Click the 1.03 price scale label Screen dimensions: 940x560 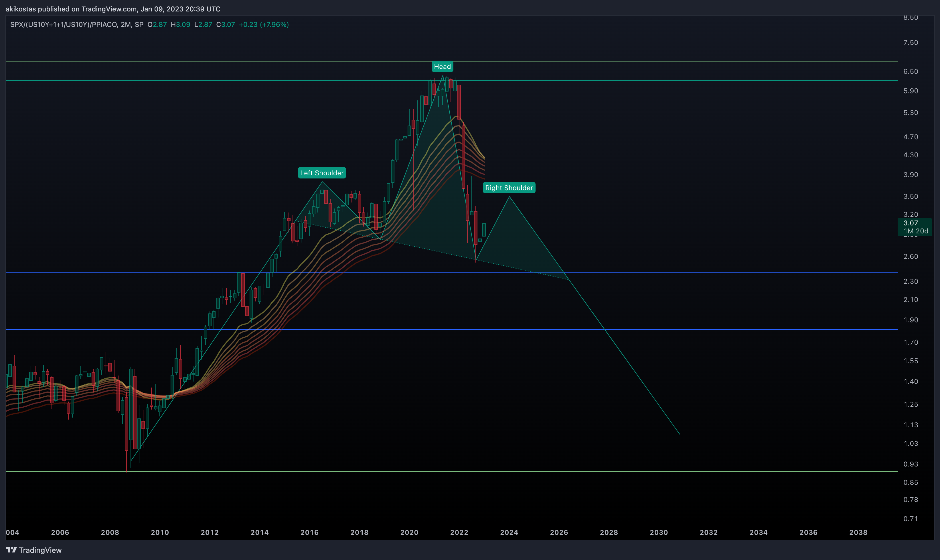[911, 443]
